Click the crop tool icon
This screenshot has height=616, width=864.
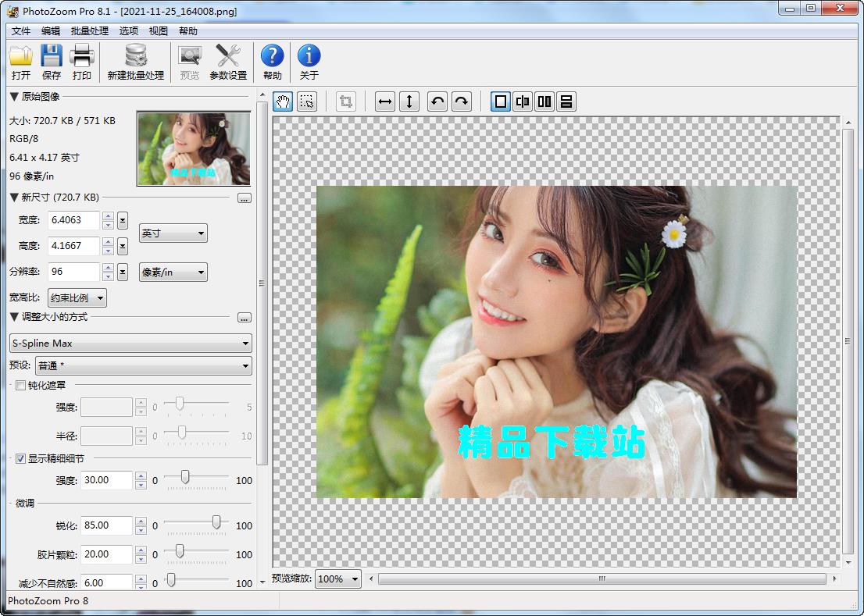(x=346, y=101)
